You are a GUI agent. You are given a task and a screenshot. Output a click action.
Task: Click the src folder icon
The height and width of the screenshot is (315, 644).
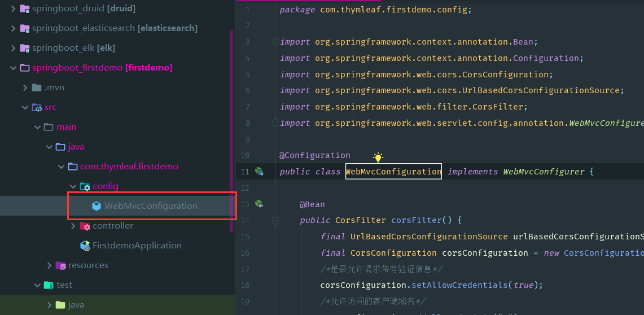(37, 108)
